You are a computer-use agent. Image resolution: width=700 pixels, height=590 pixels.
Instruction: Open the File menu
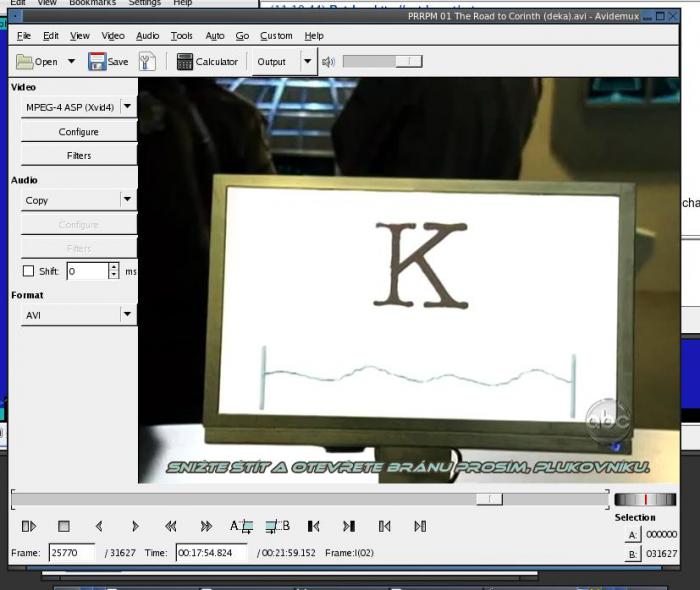coord(24,36)
